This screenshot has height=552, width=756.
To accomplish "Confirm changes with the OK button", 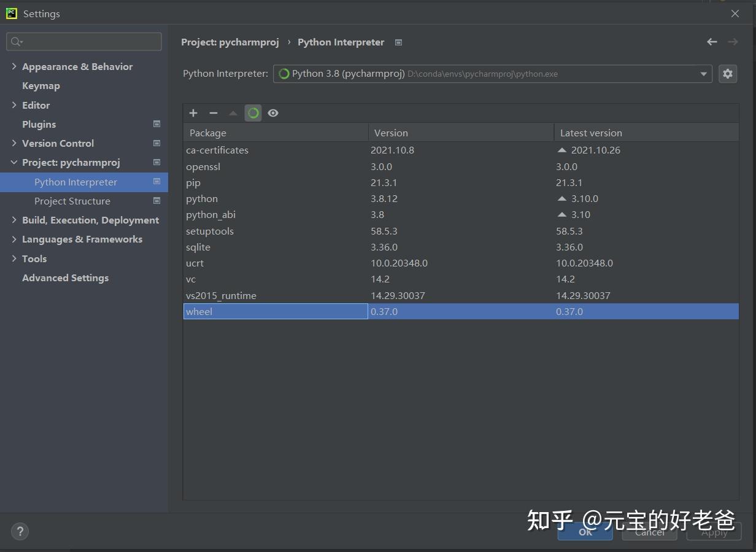I will click(x=584, y=532).
